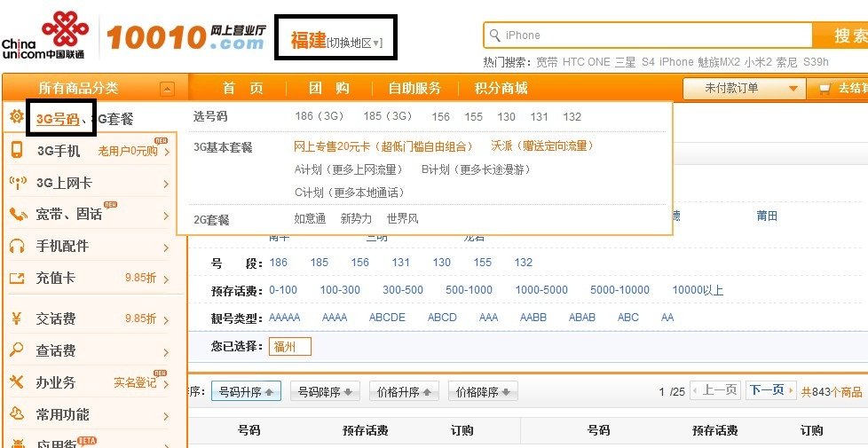Open the 自助服务 tab

coord(414,89)
